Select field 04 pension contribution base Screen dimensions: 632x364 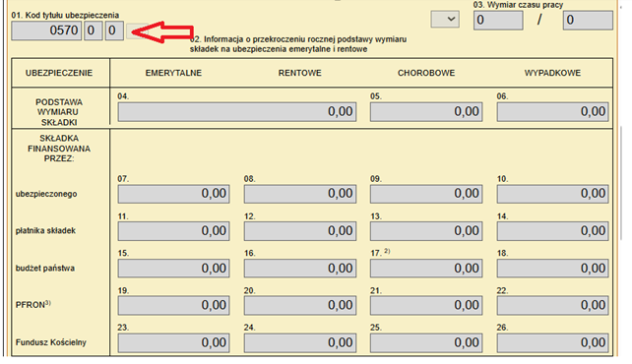[237, 111]
